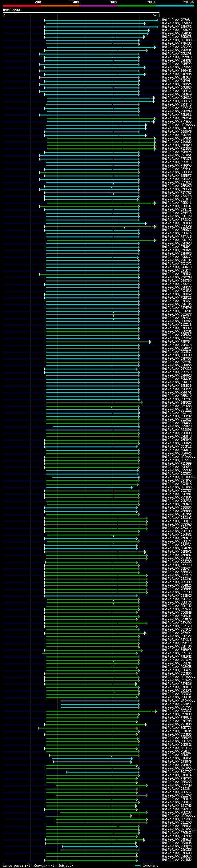Select the UniRef100_Q9MAM3 label
Viewport: 197px width, 868px height.
point(177,433)
